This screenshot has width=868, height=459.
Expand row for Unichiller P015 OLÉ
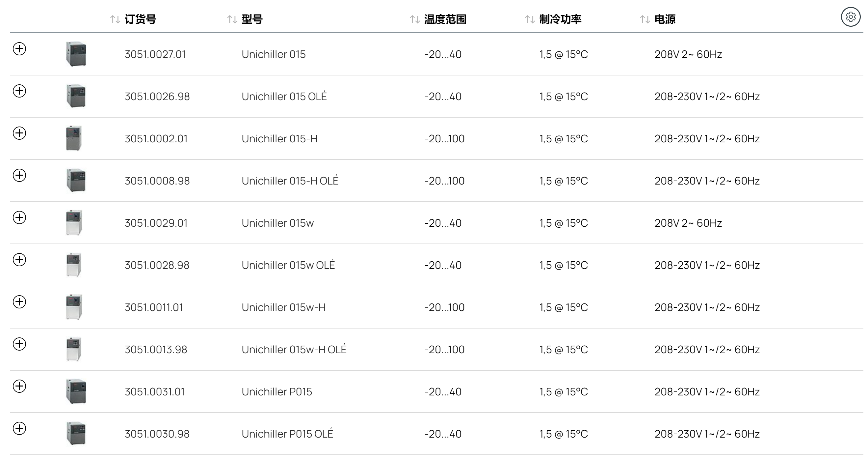coord(19,428)
